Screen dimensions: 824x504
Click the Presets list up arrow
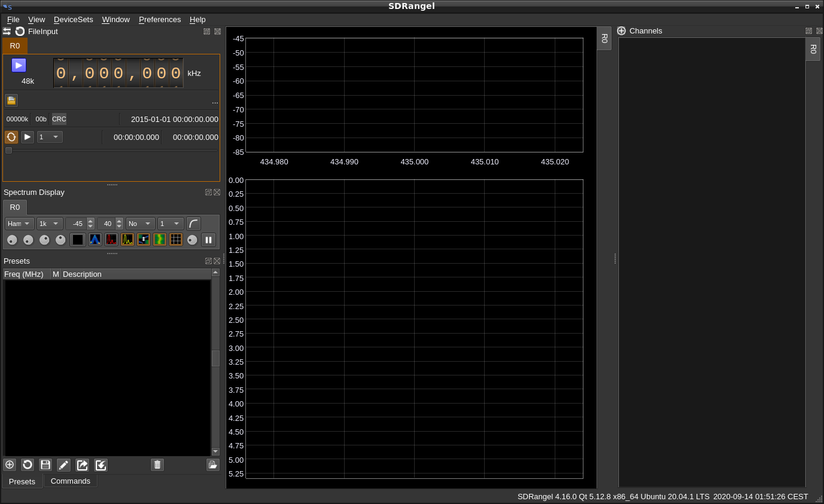(215, 273)
